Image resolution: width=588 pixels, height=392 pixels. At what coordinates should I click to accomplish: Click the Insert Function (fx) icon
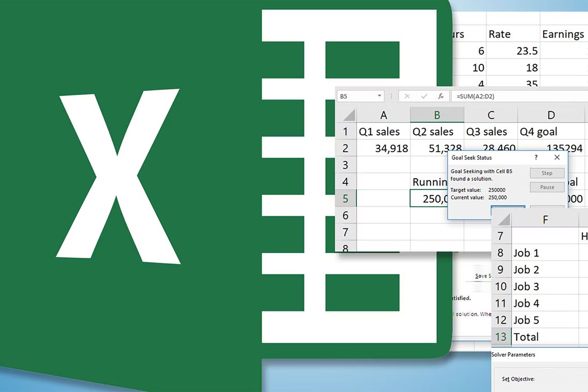(x=440, y=96)
